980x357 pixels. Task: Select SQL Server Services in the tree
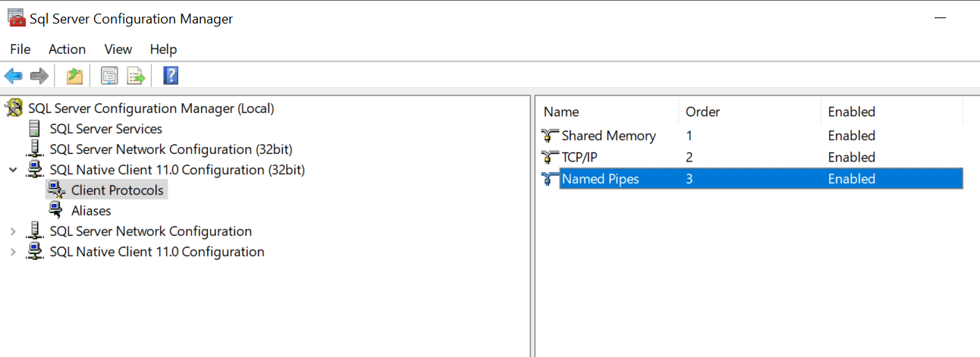[106, 129]
